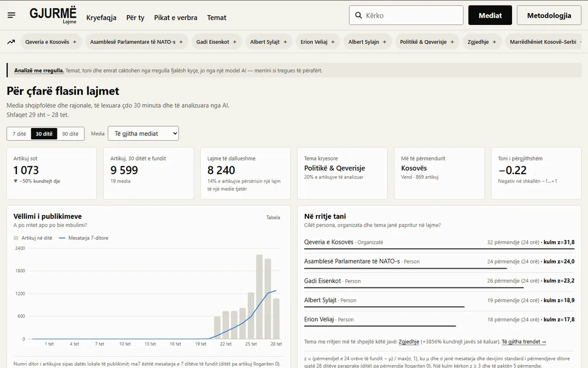This screenshot has width=588, height=368.
Task: Select the 30 ditë range
Action: point(44,133)
